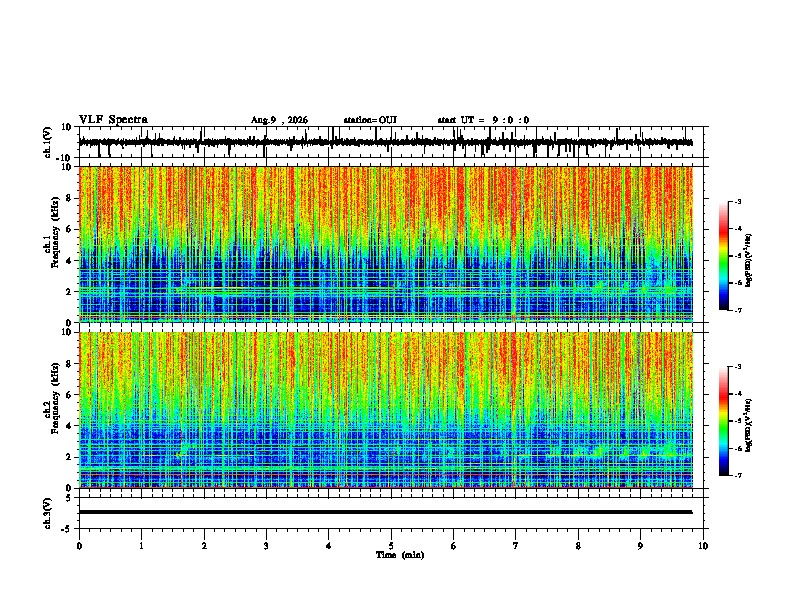
Task: Click the station=OUJ label
Action: point(370,120)
